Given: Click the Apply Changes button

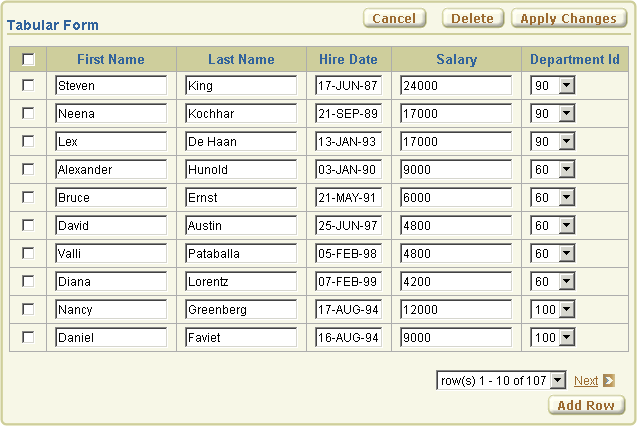Looking at the screenshot, I should (569, 18).
